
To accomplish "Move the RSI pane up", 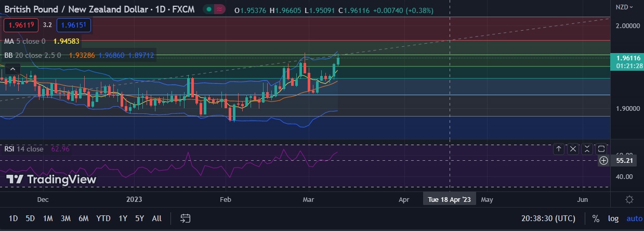I will point(559,149).
